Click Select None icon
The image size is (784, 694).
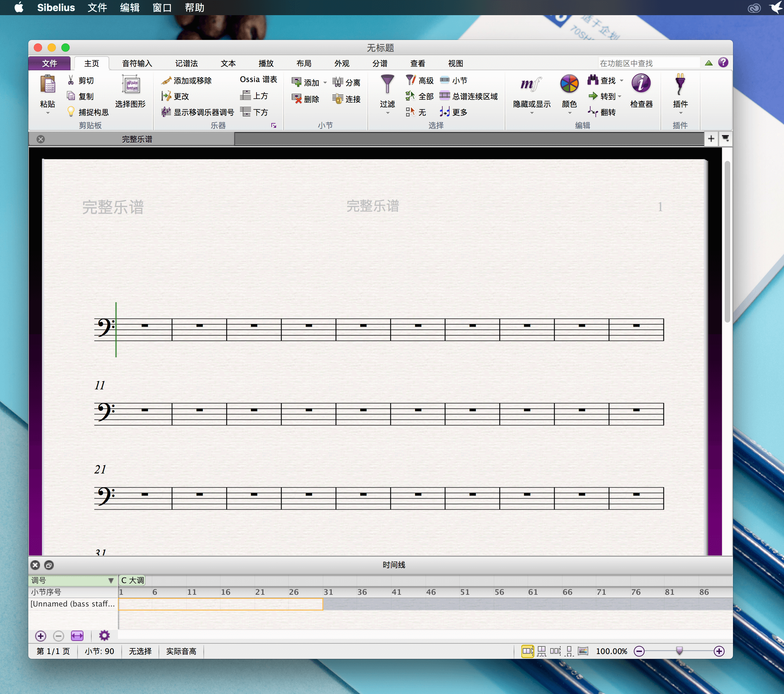click(x=410, y=112)
